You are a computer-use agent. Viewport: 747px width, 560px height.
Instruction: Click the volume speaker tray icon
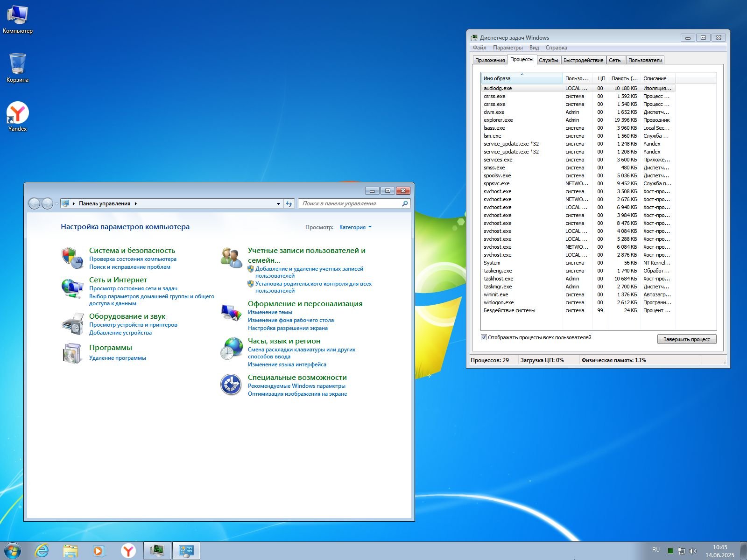point(693,551)
